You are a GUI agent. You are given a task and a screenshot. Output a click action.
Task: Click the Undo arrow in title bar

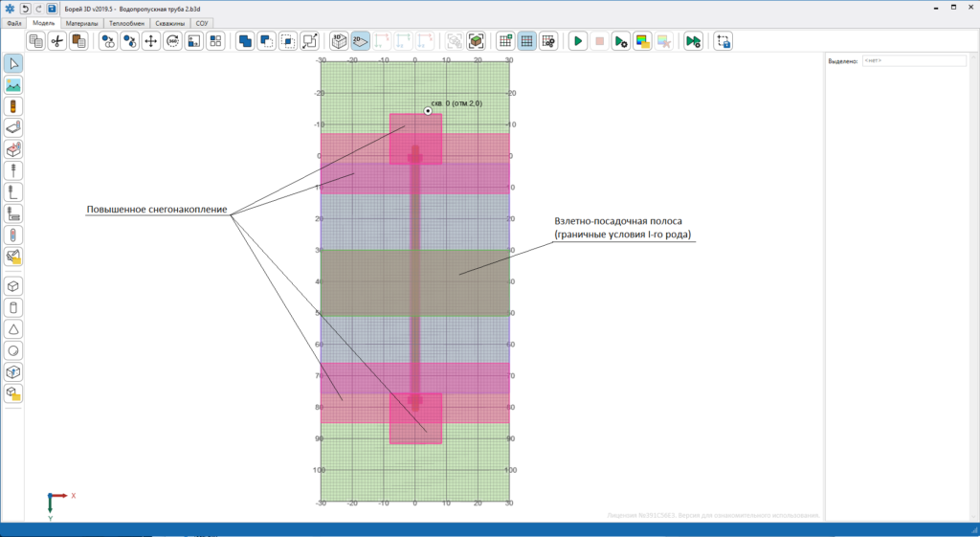(x=25, y=9)
